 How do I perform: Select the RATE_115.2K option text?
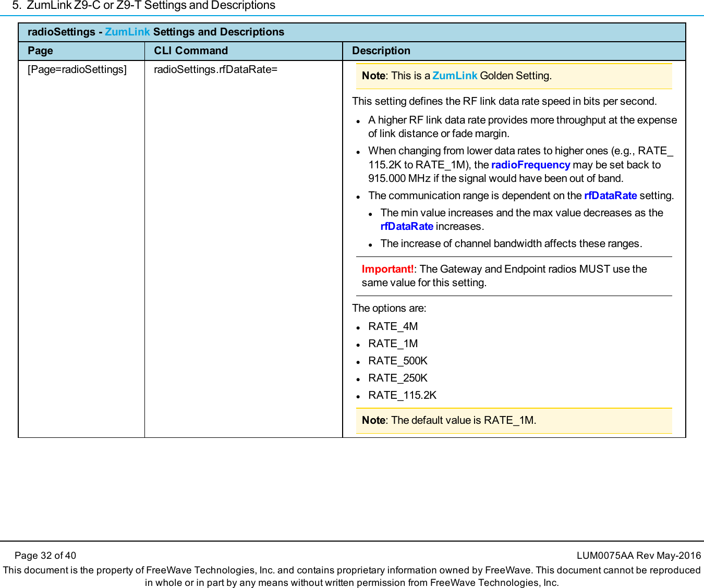[x=402, y=395]
